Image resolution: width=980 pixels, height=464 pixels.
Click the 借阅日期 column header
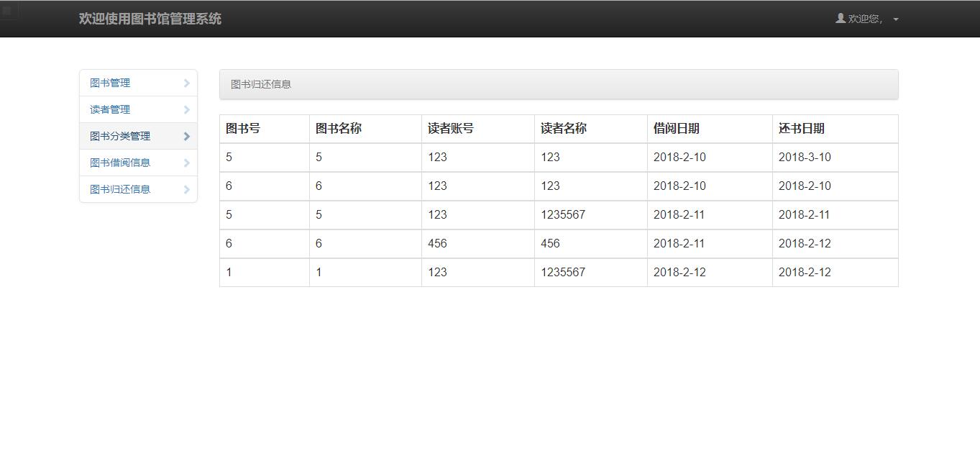click(676, 129)
